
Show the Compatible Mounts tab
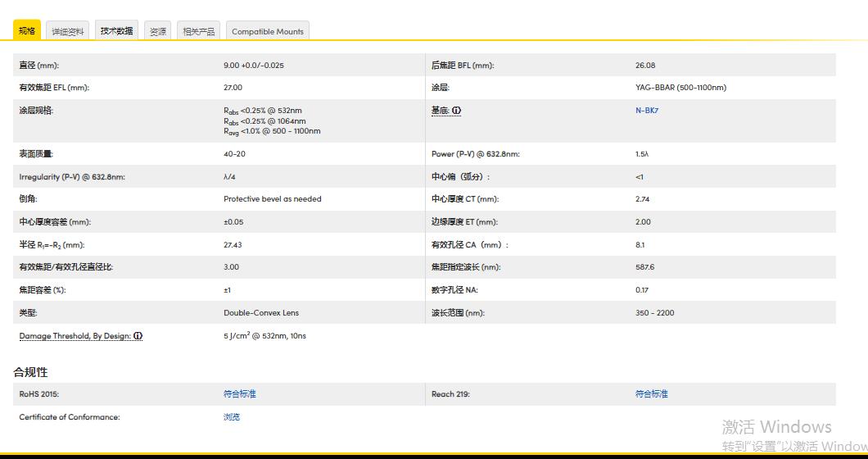click(x=268, y=31)
